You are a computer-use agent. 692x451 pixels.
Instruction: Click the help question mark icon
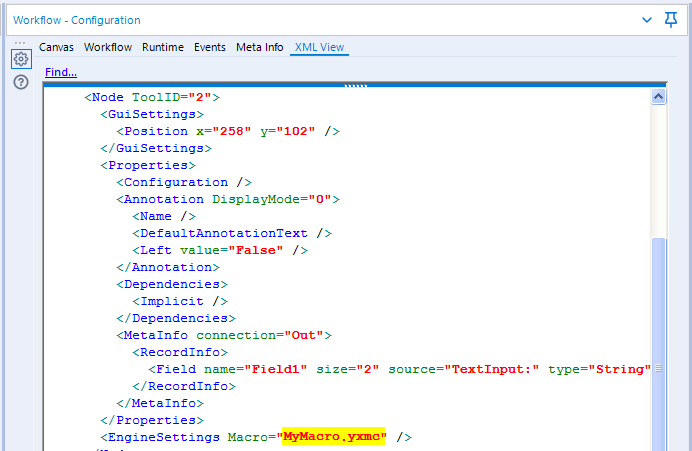pos(21,82)
